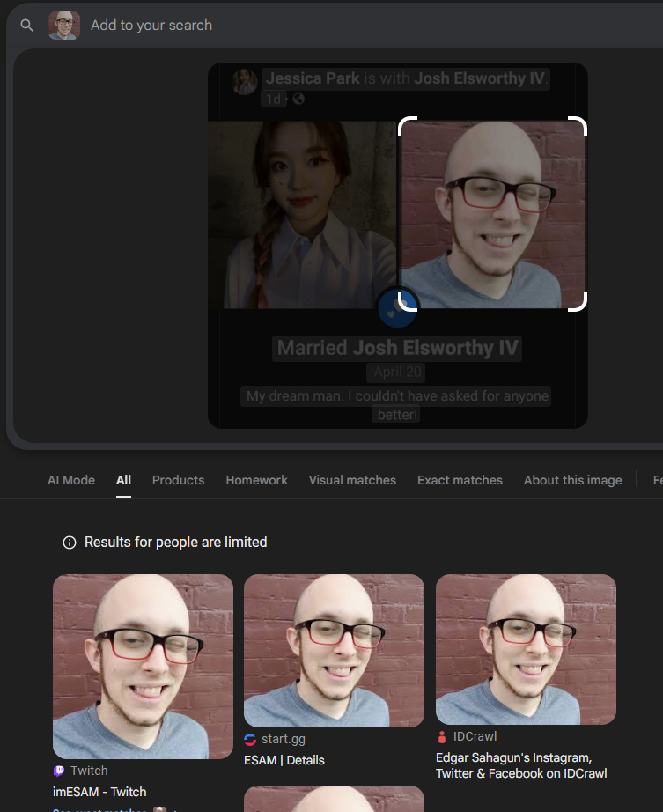Viewport: 663px width, 812px height.
Task: Click top-left corner handle of crop selection
Action: pos(408,126)
